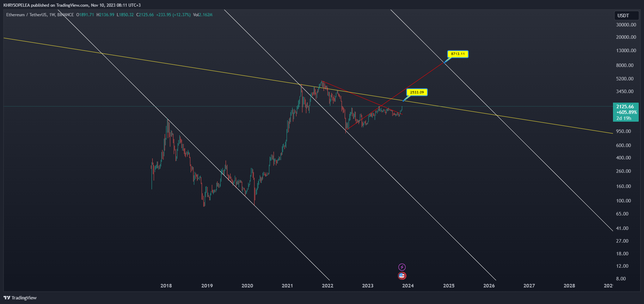This screenshot has width=644, height=304.
Task: Click the 2018 time axis label
Action: click(166, 286)
